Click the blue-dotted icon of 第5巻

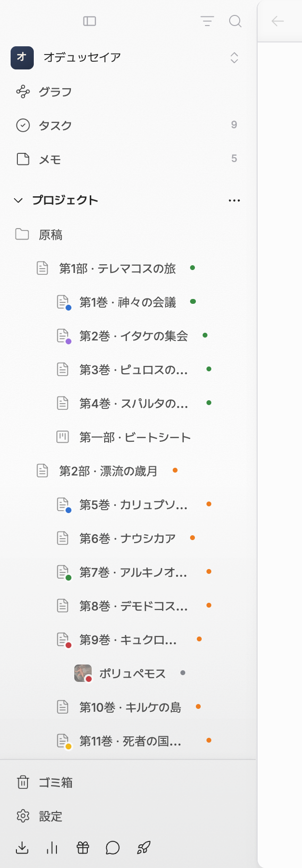coord(64,505)
